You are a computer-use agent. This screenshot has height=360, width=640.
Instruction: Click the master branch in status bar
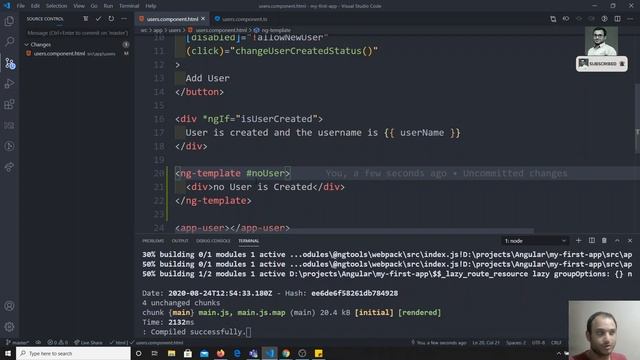tap(18, 342)
